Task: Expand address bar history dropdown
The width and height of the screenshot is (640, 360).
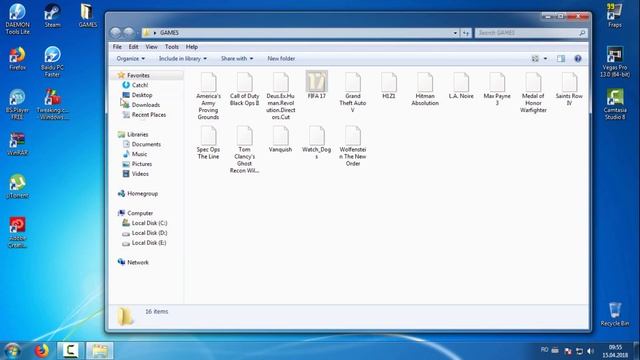Action: [455, 33]
